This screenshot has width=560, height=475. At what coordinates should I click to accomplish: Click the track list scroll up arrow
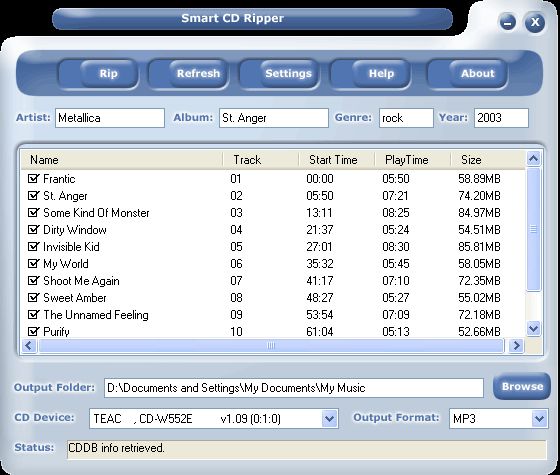point(534,159)
